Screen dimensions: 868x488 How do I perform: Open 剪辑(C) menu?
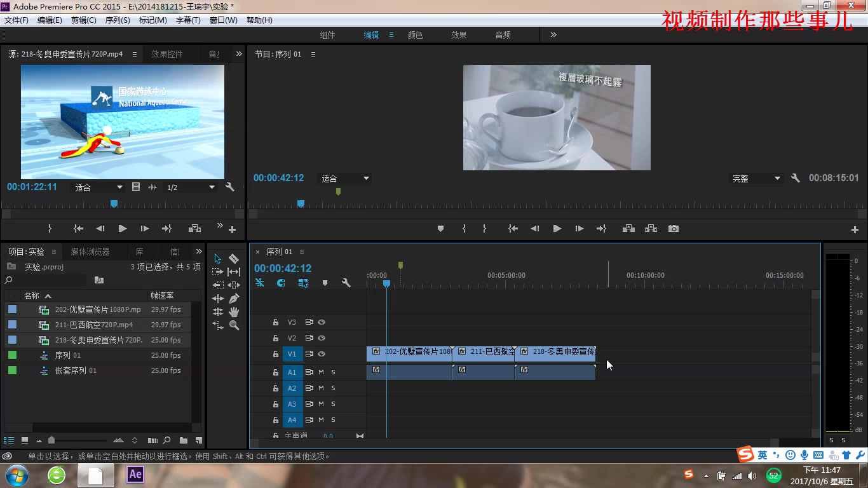coord(84,20)
